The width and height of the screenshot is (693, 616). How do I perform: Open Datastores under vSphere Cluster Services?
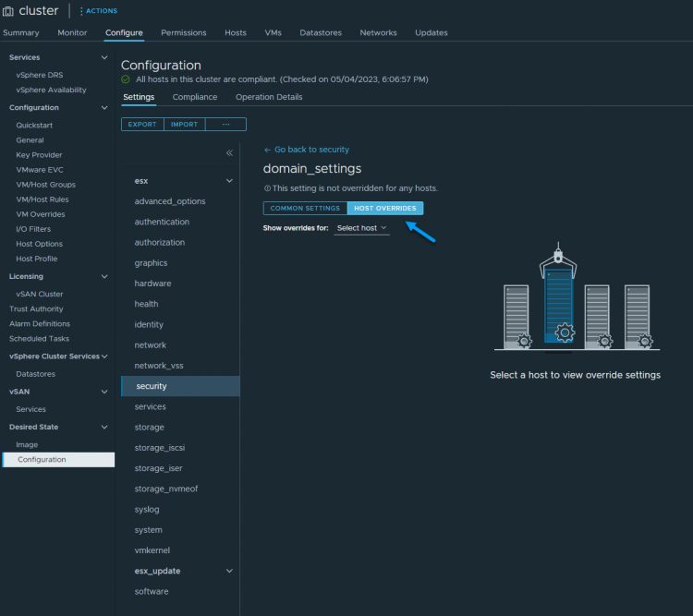click(x=35, y=374)
